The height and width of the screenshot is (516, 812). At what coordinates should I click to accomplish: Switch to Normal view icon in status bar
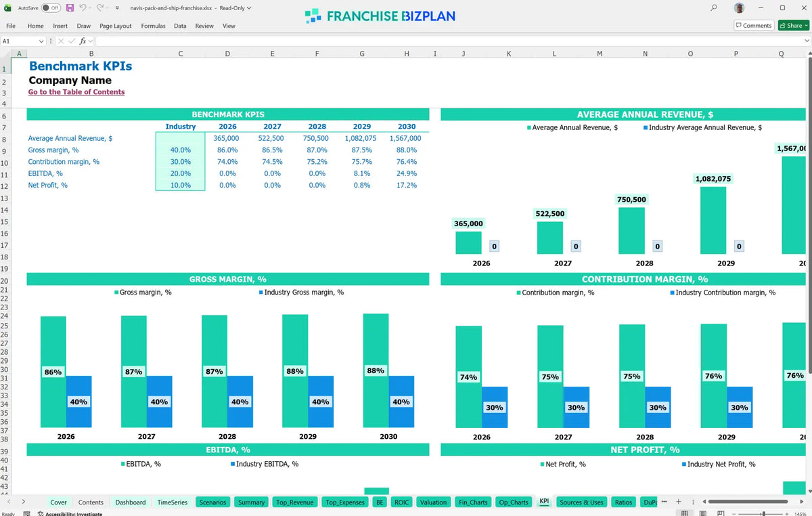[x=685, y=513]
